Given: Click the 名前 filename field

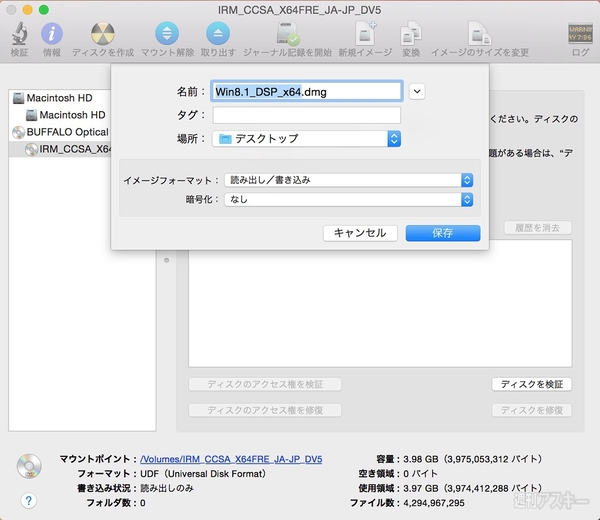Looking at the screenshot, I should [307, 91].
